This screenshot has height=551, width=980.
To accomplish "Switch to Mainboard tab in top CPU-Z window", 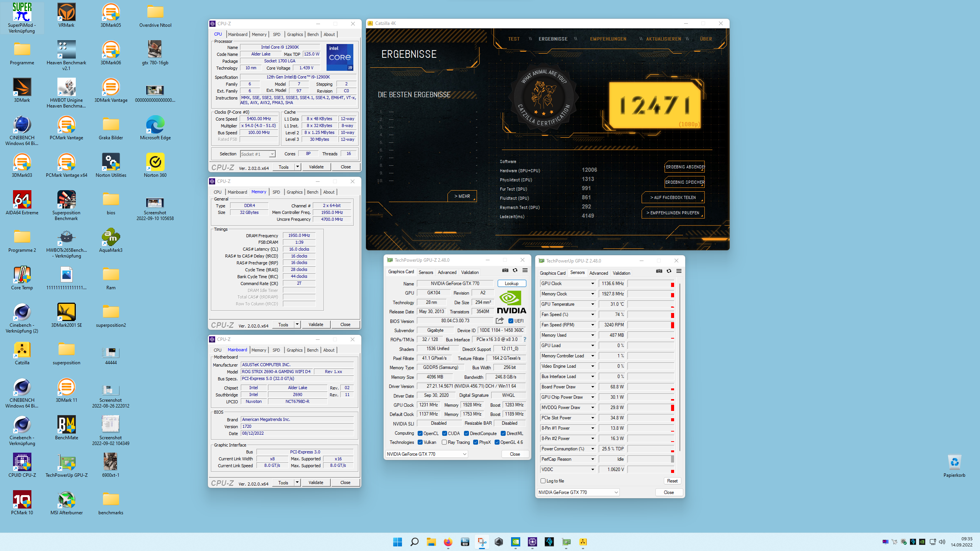I will pyautogui.click(x=238, y=34).
